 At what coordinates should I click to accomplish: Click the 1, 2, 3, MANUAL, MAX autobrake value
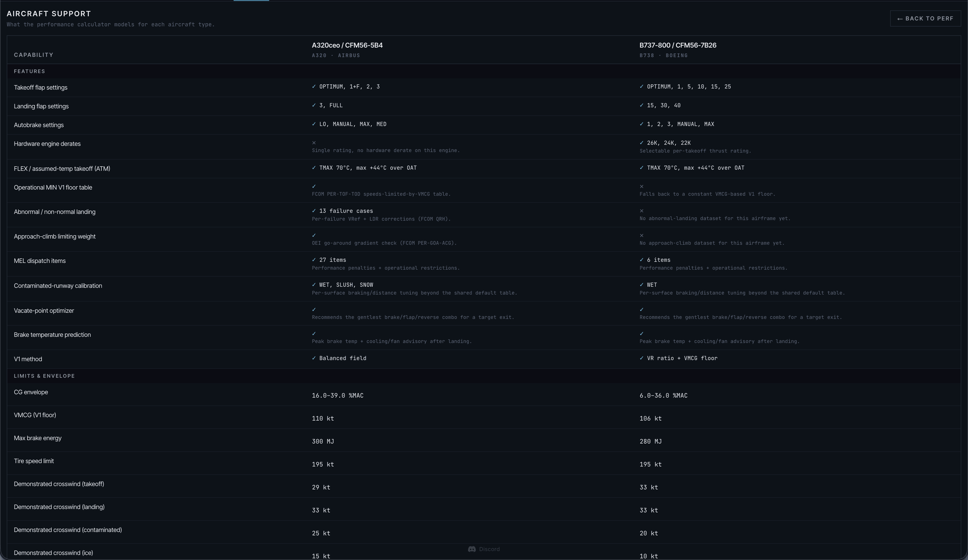click(680, 124)
